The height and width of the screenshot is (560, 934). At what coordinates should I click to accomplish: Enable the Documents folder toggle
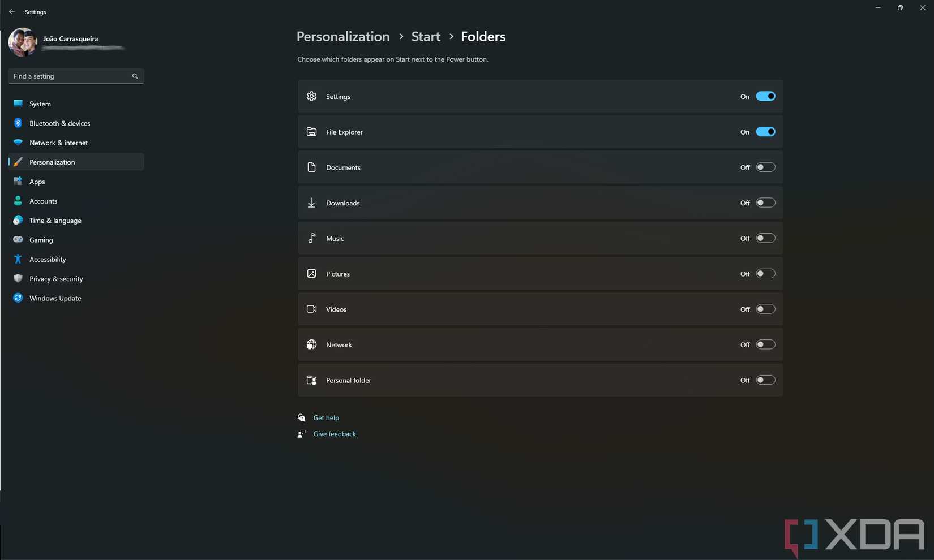click(x=765, y=167)
